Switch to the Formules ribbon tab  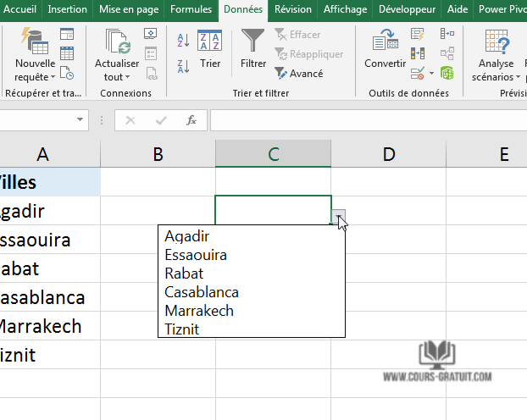click(x=191, y=9)
